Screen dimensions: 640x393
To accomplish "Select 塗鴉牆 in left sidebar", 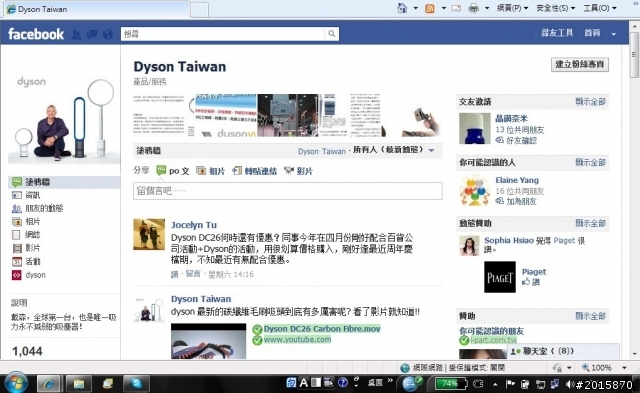I will coord(64,182).
